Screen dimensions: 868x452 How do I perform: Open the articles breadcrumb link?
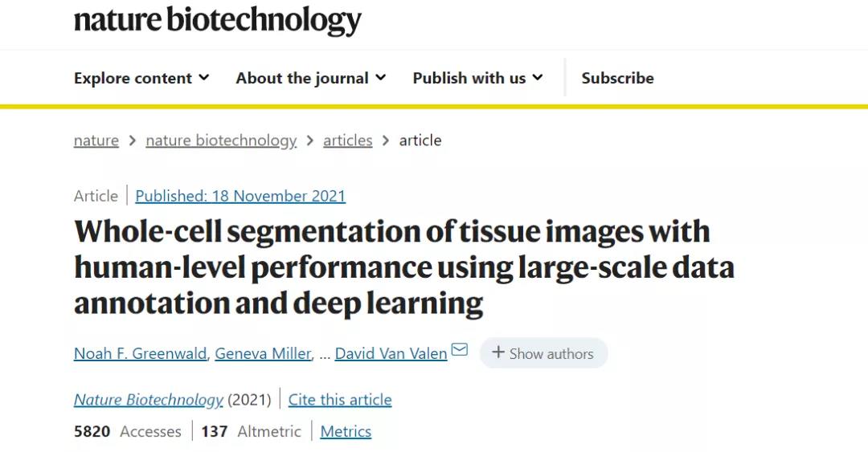point(348,140)
